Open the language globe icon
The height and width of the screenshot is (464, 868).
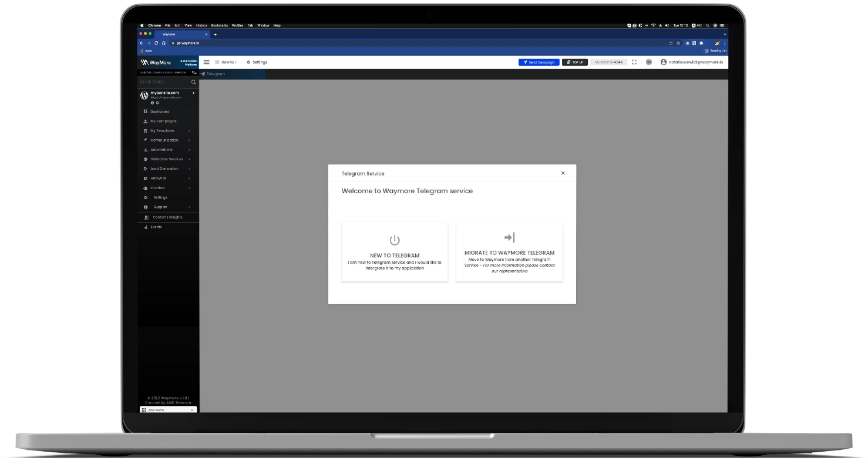649,62
